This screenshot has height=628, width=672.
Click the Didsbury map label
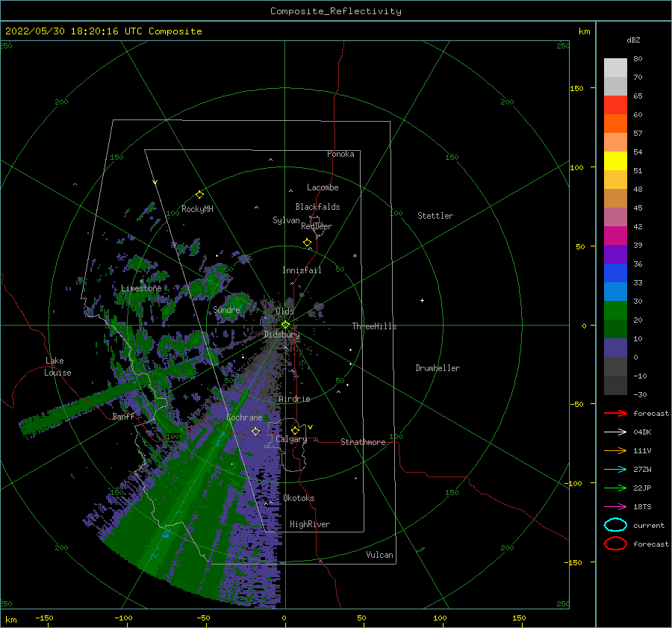coord(281,335)
